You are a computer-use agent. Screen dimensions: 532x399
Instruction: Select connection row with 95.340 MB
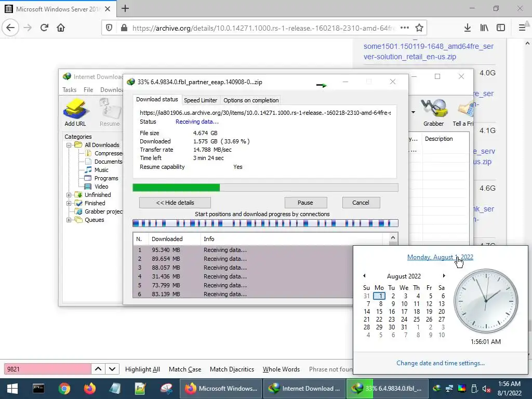243,250
